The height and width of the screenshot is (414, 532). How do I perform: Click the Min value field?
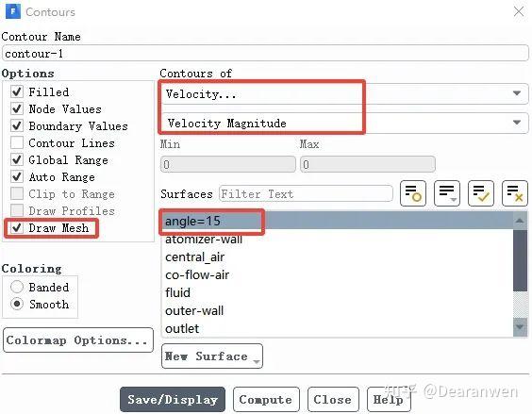[228, 164]
